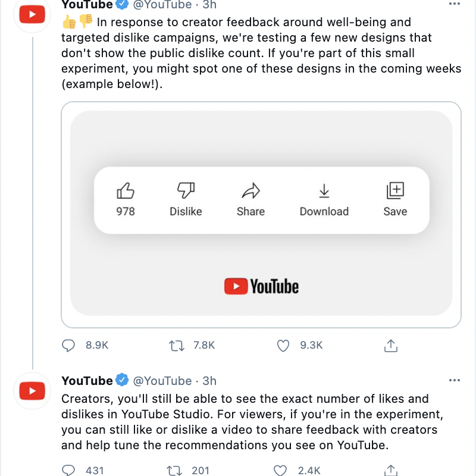This screenshot has width=476, height=476.
Task: Open more options on first tweet
Action: [x=455, y=5]
